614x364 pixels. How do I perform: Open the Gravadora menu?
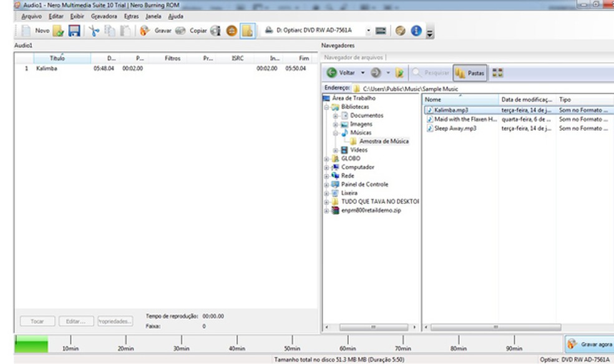104,16
